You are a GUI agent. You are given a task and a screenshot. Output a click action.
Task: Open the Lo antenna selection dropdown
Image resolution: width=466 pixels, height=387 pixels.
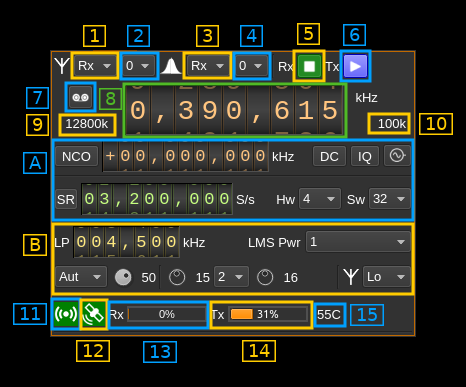(387, 277)
